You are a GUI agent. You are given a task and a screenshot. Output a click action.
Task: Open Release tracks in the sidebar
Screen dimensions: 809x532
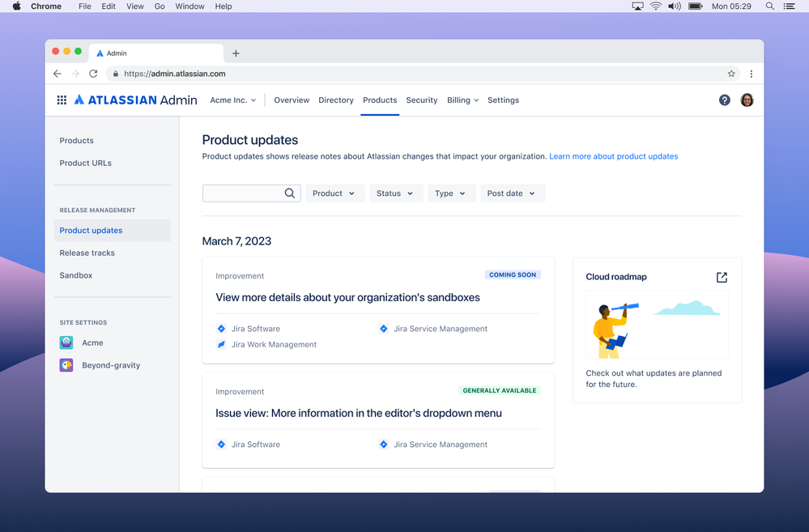point(87,253)
